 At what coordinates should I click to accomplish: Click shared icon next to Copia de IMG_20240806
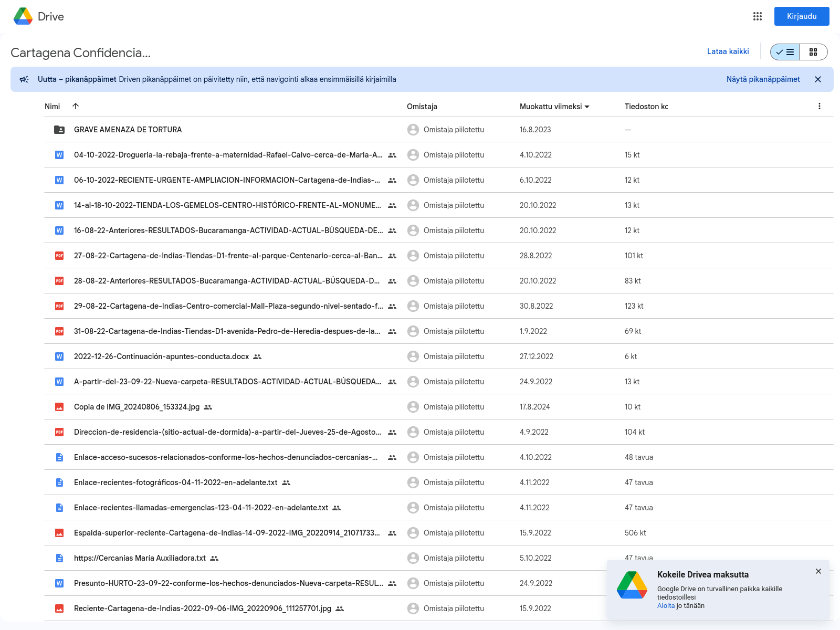[208, 407]
